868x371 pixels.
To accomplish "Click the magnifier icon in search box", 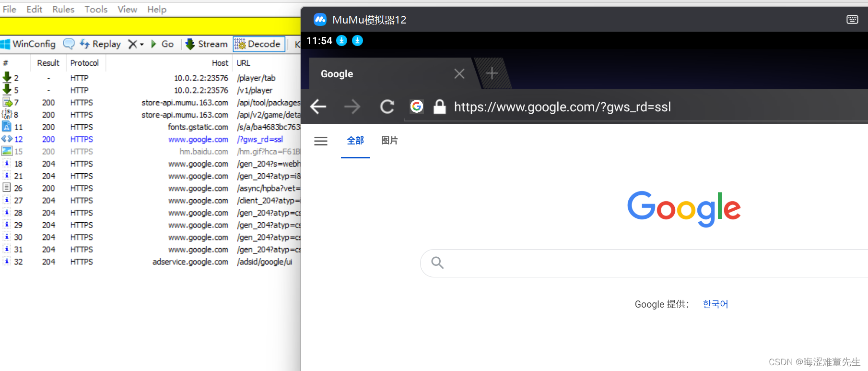I will (437, 263).
